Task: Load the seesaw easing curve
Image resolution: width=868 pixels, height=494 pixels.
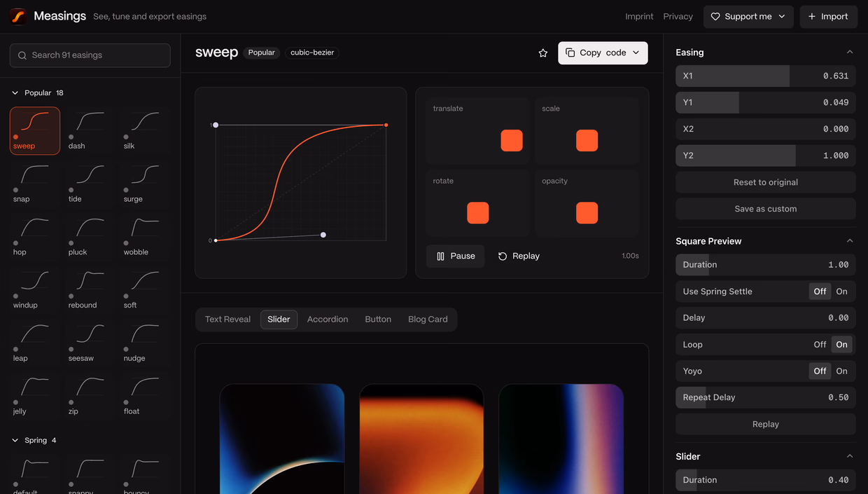Action: [90, 343]
